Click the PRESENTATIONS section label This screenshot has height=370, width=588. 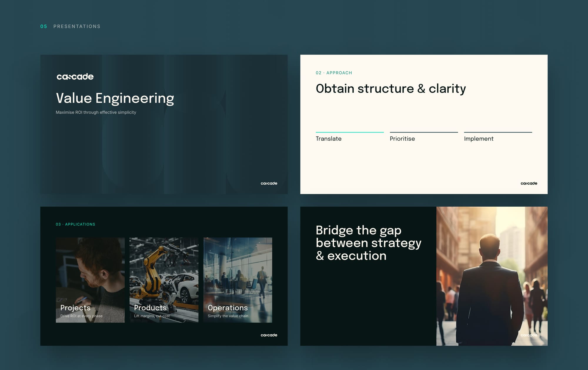(77, 26)
